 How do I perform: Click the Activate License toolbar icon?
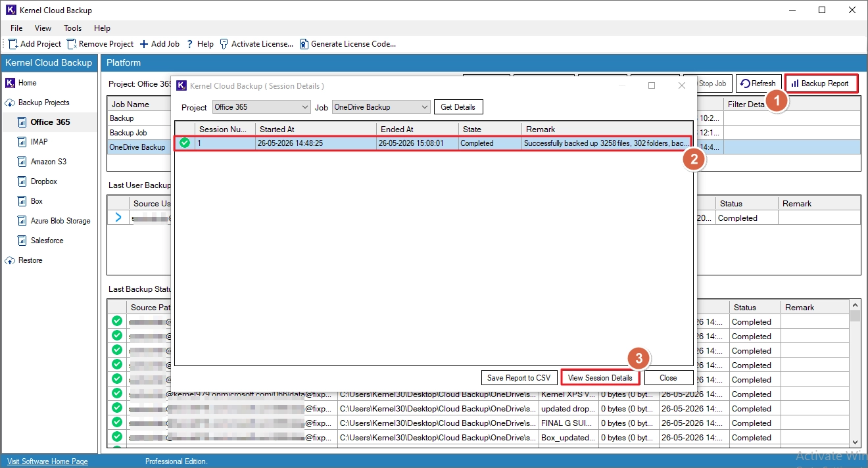224,44
